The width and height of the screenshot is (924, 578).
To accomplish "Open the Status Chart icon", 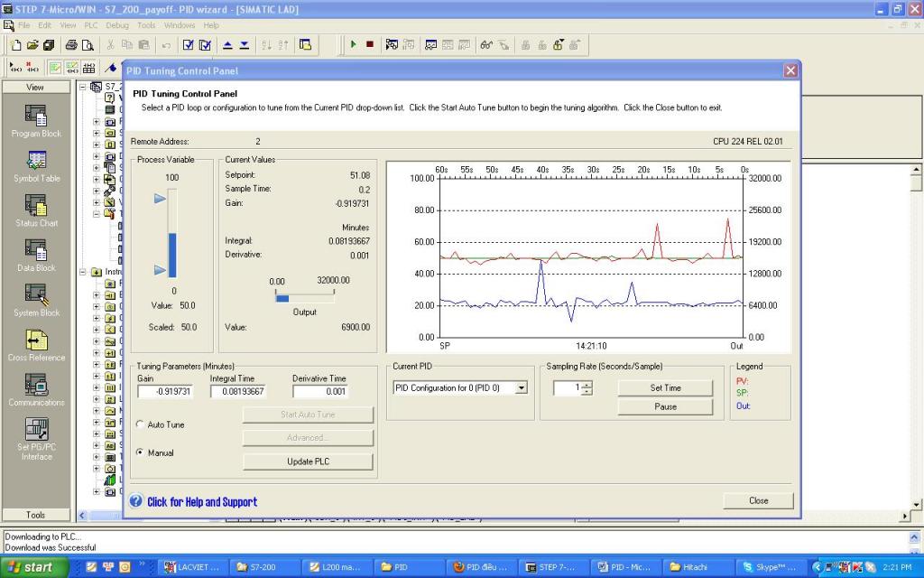I will click(36, 205).
